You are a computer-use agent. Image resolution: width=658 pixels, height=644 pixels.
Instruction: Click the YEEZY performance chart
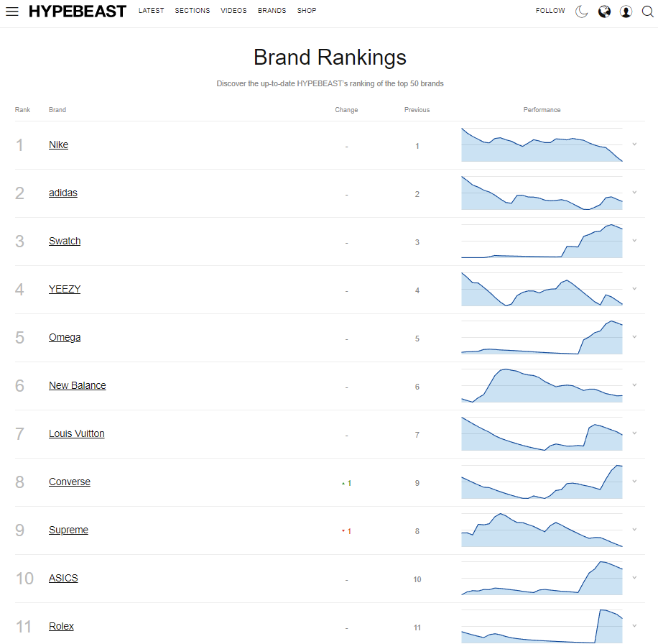point(542,290)
